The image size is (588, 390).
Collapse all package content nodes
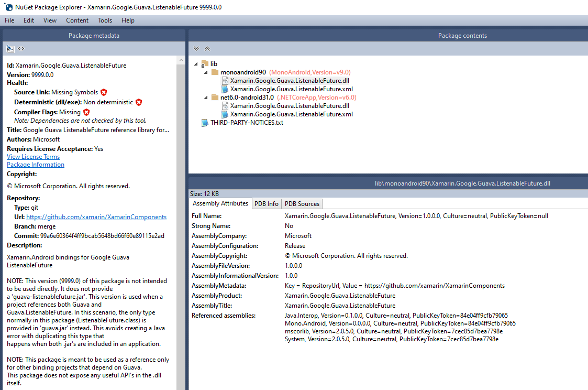[207, 49]
